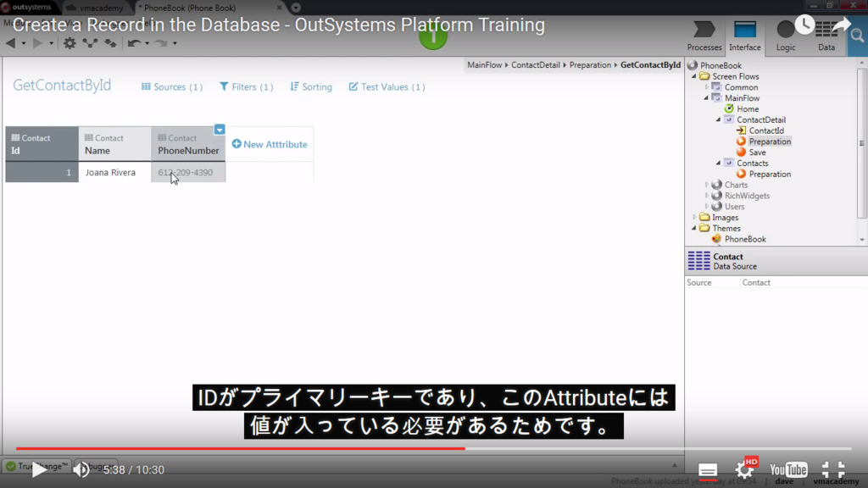Go to Preparation in the breadcrumb
Image resolution: width=868 pixels, height=488 pixels.
tap(590, 65)
